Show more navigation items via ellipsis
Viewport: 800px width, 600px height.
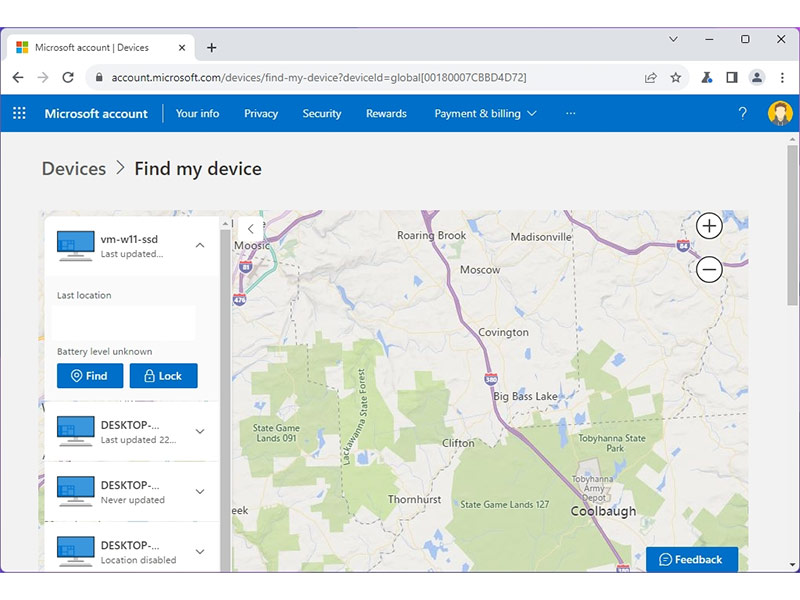click(x=570, y=113)
